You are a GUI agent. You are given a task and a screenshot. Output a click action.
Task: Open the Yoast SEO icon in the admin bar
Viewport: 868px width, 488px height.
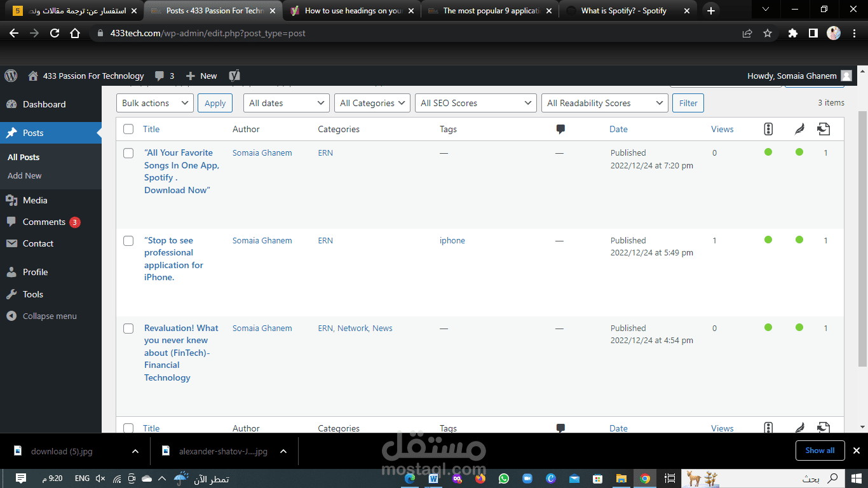tap(234, 76)
